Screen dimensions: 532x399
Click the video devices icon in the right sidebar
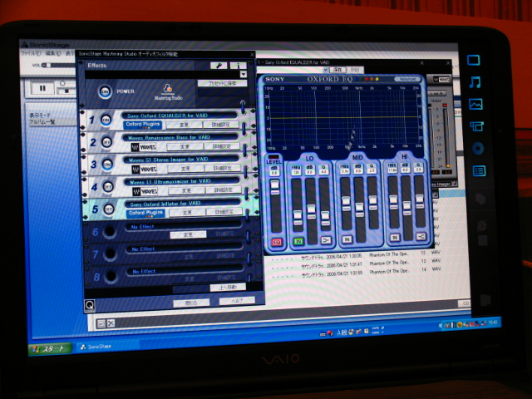coord(476,126)
